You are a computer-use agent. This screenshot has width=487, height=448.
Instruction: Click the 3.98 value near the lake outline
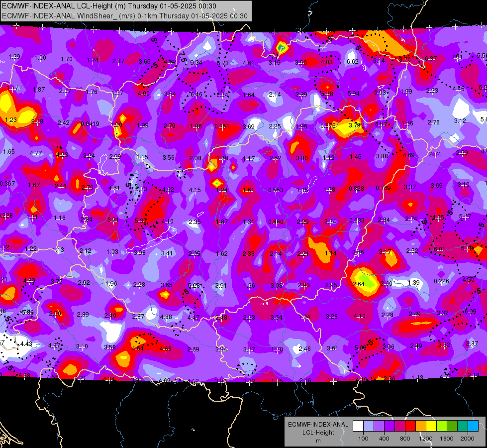coord(140,252)
